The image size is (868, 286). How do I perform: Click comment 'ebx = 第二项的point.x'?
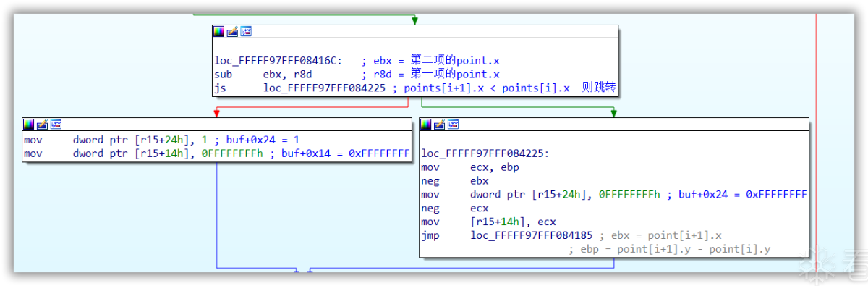(430, 61)
